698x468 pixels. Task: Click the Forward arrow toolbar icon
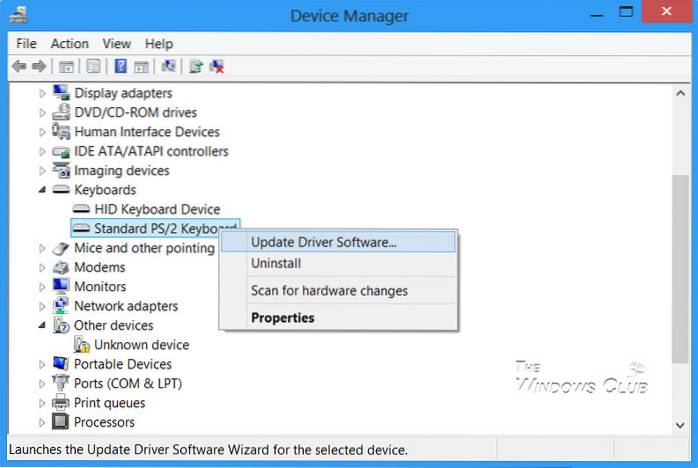39,67
